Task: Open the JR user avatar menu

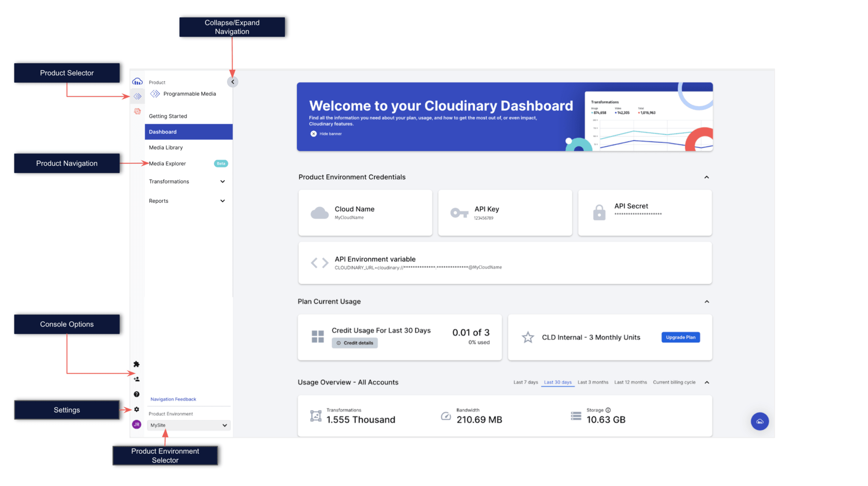Action: pos(137,424)
